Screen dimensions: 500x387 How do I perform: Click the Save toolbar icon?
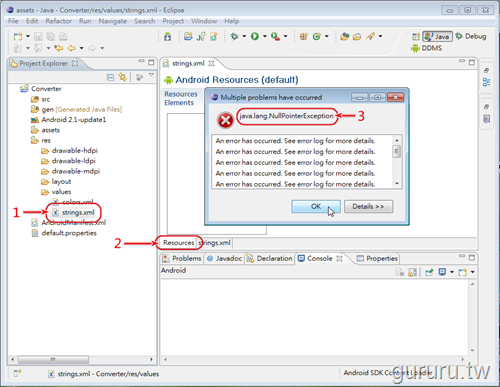pyautogui.click(x=38, y=37)
